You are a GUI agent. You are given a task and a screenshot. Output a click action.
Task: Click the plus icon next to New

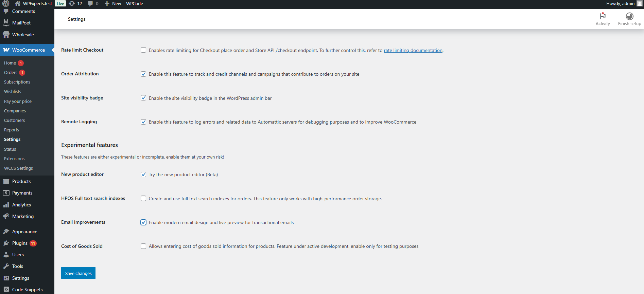(x=107, y=3)
